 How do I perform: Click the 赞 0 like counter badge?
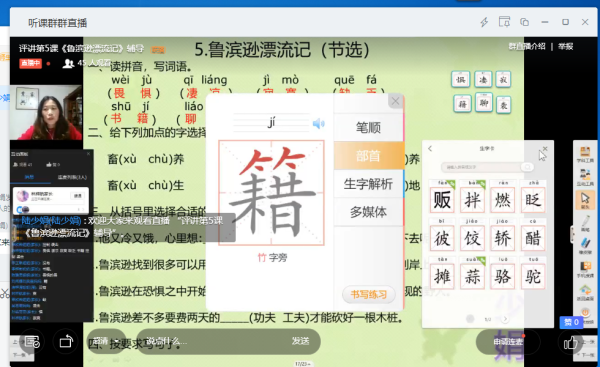(571, 322)
